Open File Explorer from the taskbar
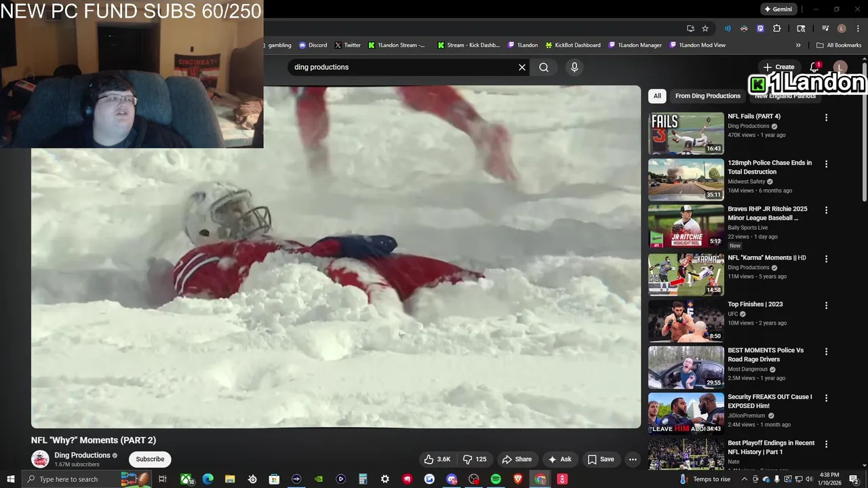868x488 pixels. click(x=230, y=479)
